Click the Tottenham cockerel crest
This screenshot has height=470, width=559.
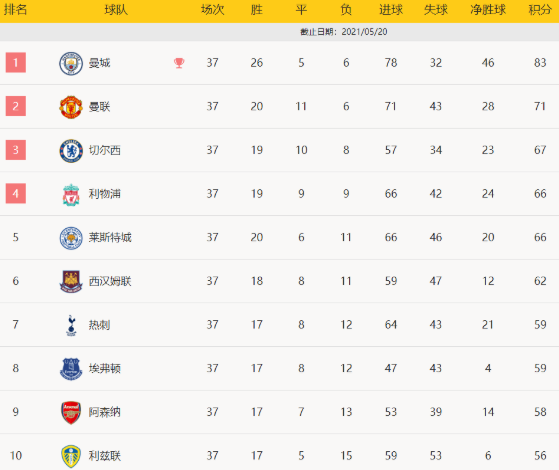pos(71,325)
